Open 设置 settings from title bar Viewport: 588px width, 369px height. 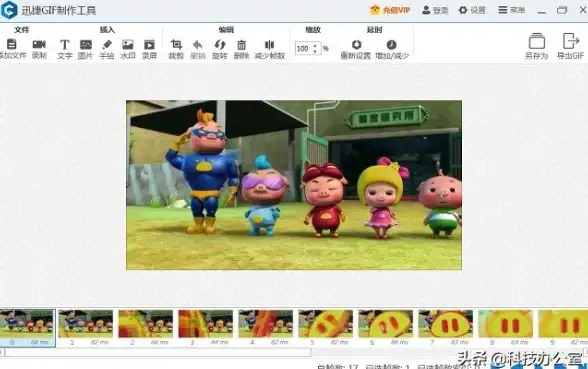pyautogui.click(x=472, y=10)
